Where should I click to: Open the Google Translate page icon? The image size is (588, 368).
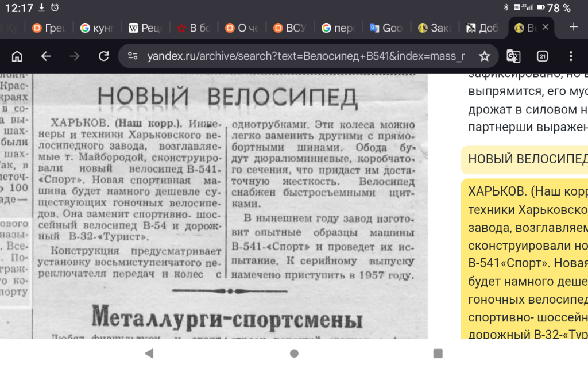pos(513,56)
